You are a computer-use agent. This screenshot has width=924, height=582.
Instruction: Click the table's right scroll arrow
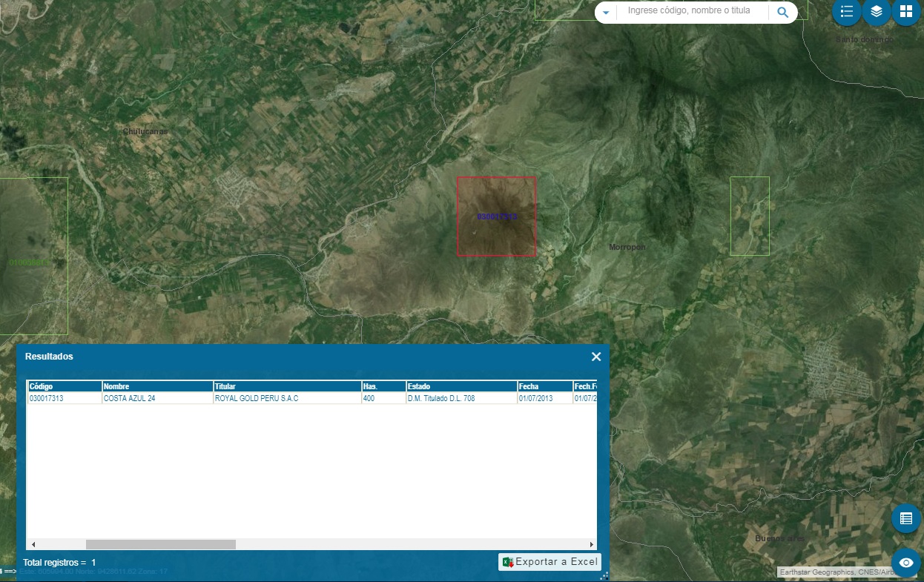point(591,544)
